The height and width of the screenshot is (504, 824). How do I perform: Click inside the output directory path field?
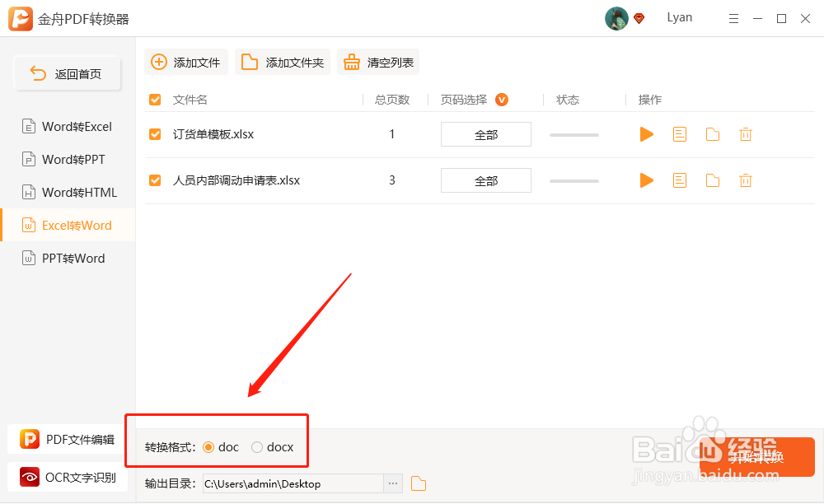tap(293, 483)
